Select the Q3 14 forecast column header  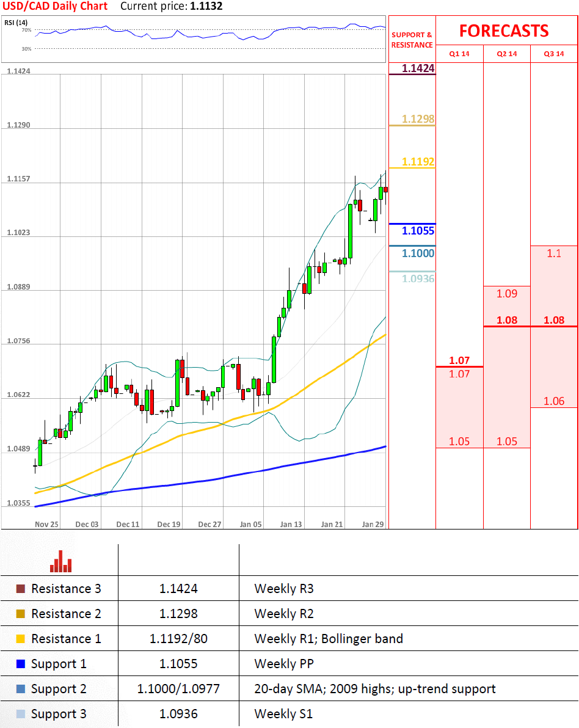(553, 54)
